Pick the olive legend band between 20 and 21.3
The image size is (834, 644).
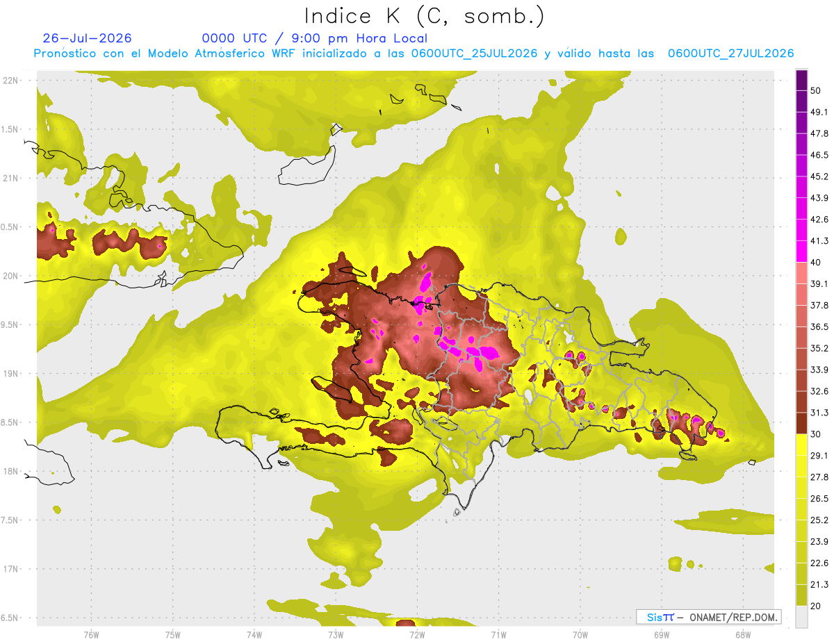[801, 595]
